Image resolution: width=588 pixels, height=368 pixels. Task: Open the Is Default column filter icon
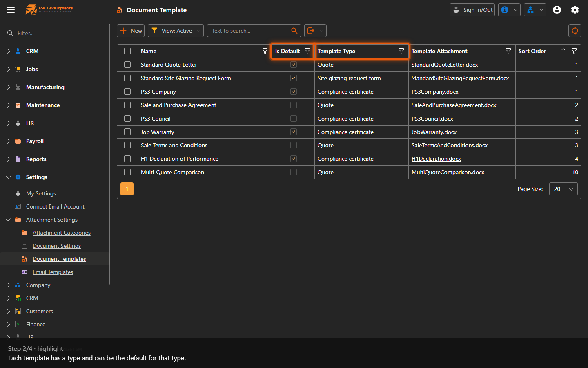tap(307, 51)
